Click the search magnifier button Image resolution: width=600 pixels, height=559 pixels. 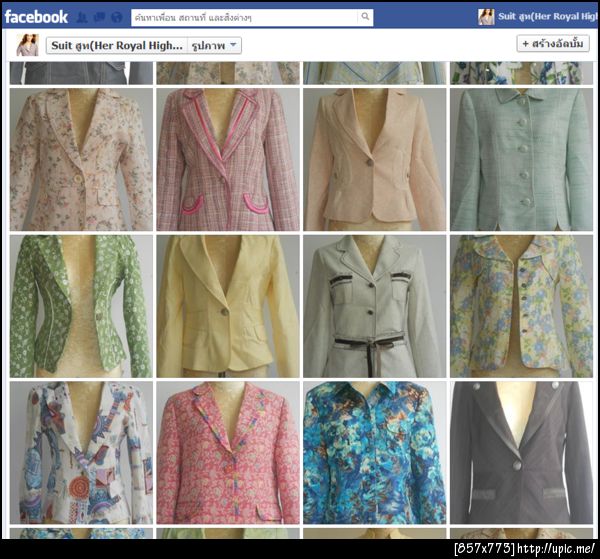(365, 17)
